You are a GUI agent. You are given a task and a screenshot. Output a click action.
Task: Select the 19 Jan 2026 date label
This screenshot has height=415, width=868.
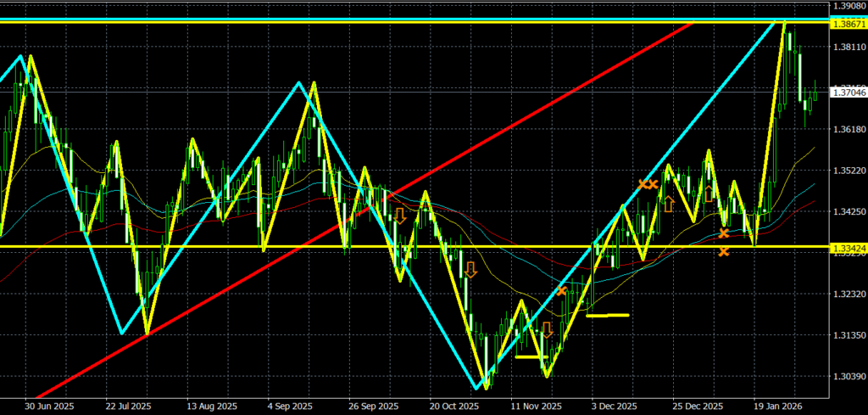coord(776,406)
